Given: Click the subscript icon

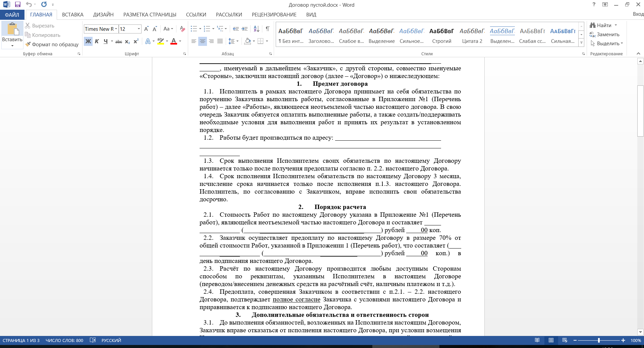Looking at the screenshot, I should click(x=127, y=42).
